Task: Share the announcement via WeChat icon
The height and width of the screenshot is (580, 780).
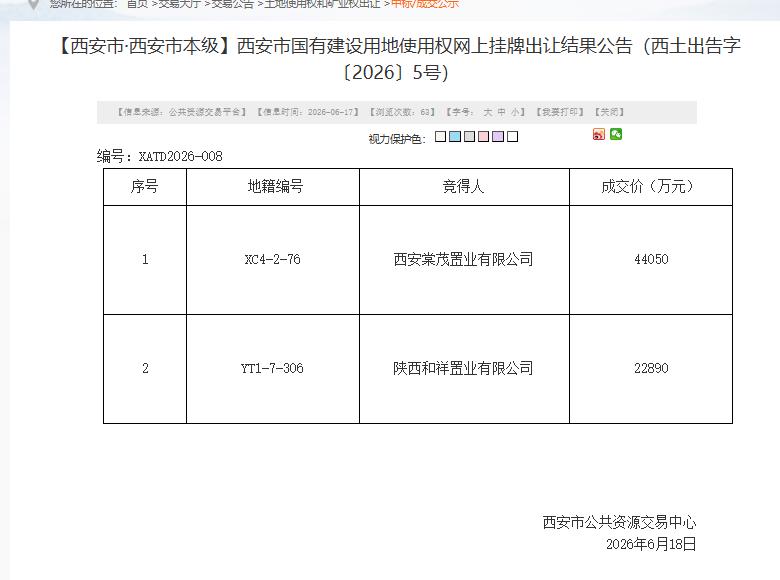Action: click(616, 134)
